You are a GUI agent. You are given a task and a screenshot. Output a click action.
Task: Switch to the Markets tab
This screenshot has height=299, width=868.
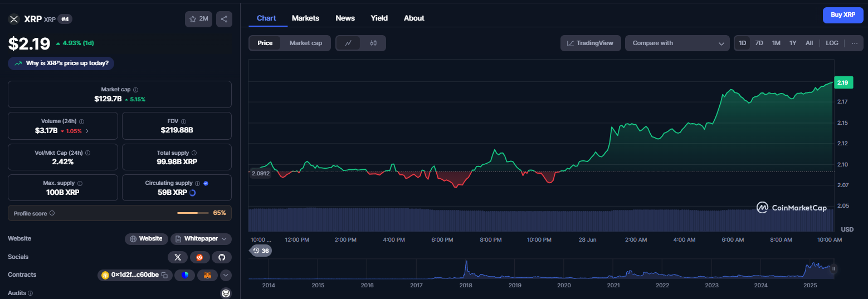pyautogui.click(x=305, y=18)
